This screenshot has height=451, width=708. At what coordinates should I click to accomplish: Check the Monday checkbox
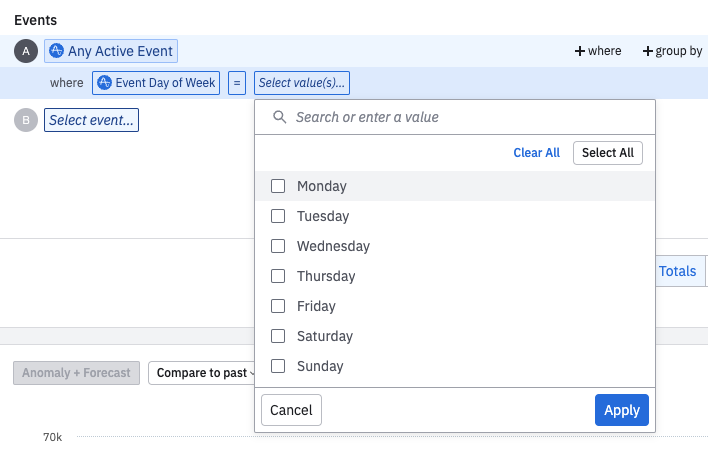tap(278, 186)
